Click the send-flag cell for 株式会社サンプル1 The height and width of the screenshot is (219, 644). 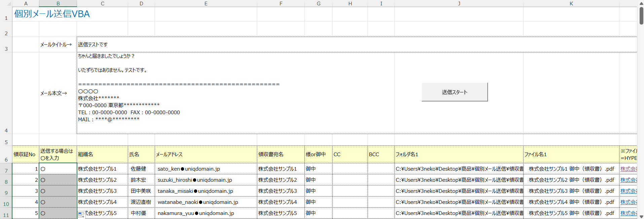[x=58, y=169]
